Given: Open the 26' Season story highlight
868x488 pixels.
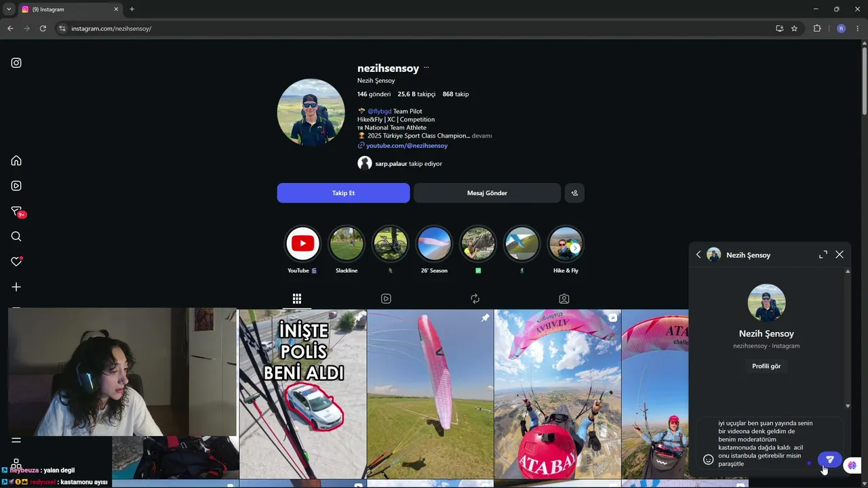Looking at the screenshot, I should tap(434, 249).
